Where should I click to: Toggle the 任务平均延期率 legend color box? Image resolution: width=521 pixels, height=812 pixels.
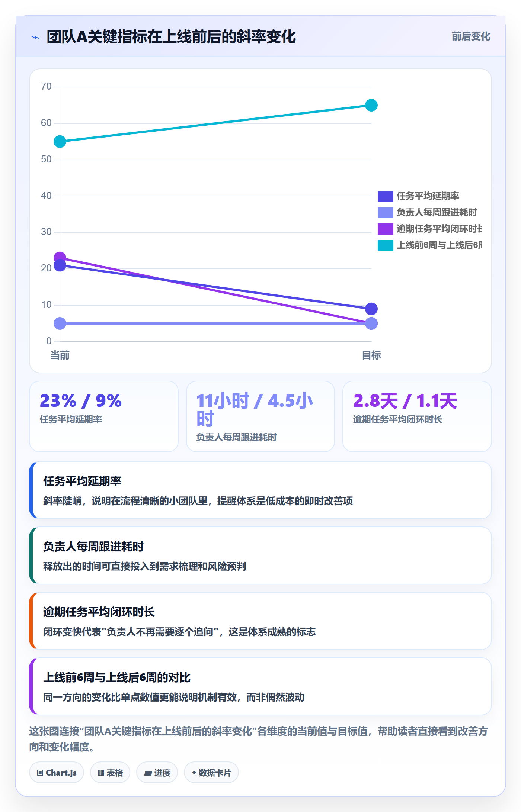tap(385, 196)
